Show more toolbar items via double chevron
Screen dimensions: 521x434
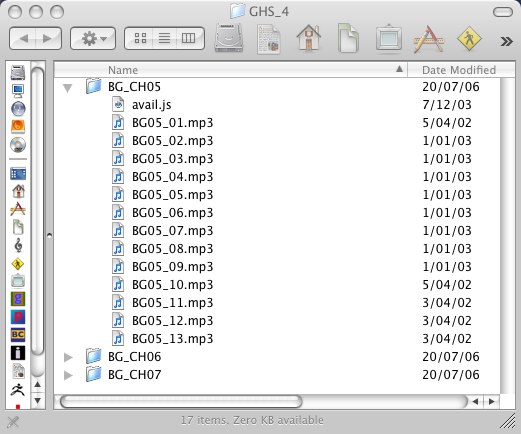pyautogui.click(x=506, y=41)
